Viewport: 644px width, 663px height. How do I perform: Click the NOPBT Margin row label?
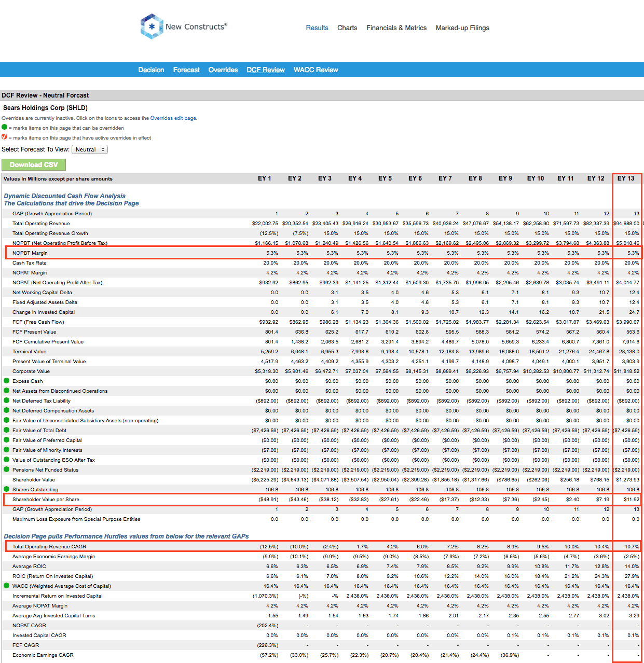pyautogui.click(x=30, y=253)
